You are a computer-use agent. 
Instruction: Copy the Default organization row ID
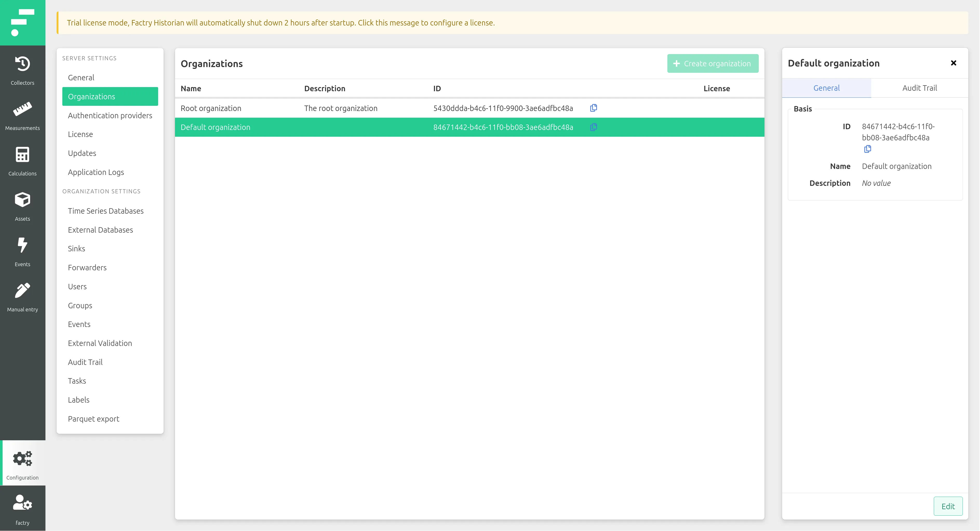click(x=593, y=127)
